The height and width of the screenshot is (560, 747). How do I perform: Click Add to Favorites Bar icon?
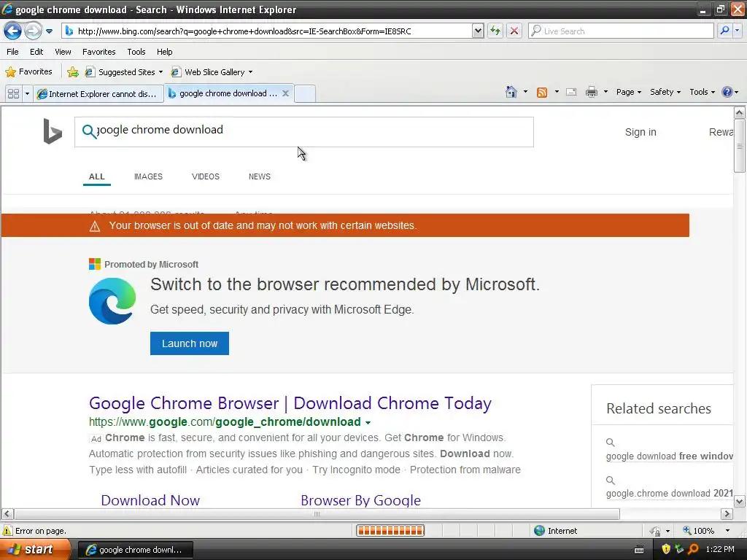pos(72,72)
